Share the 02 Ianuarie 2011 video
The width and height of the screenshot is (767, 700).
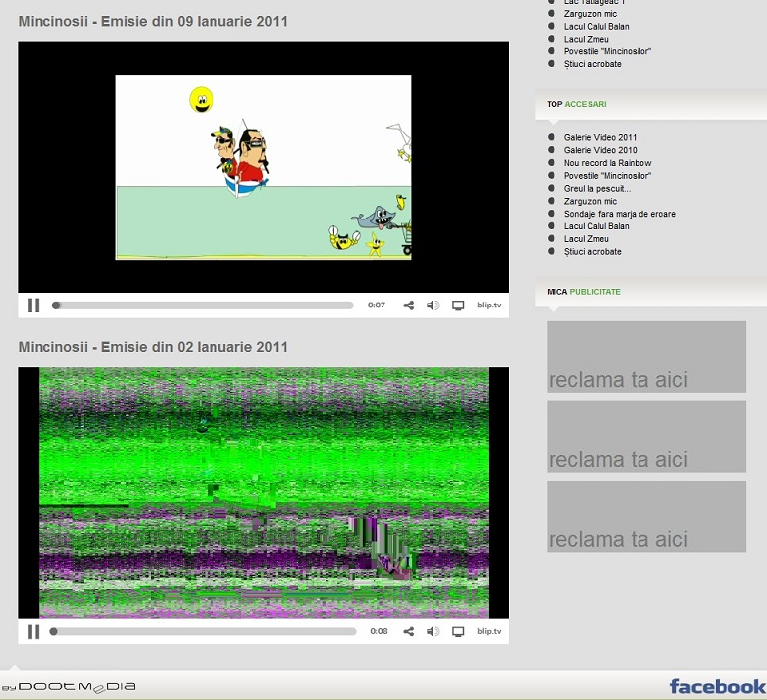click(409, 632)
